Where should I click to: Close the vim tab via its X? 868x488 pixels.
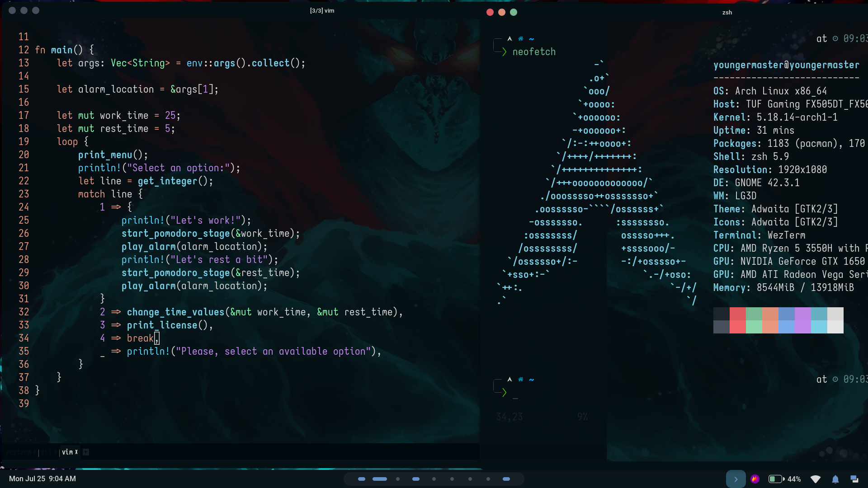pos(76,452)
